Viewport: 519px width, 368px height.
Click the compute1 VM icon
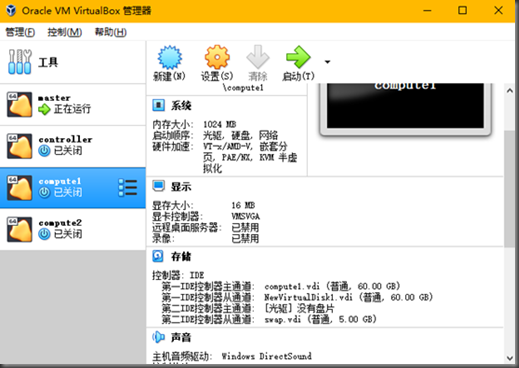click(20, 188)
